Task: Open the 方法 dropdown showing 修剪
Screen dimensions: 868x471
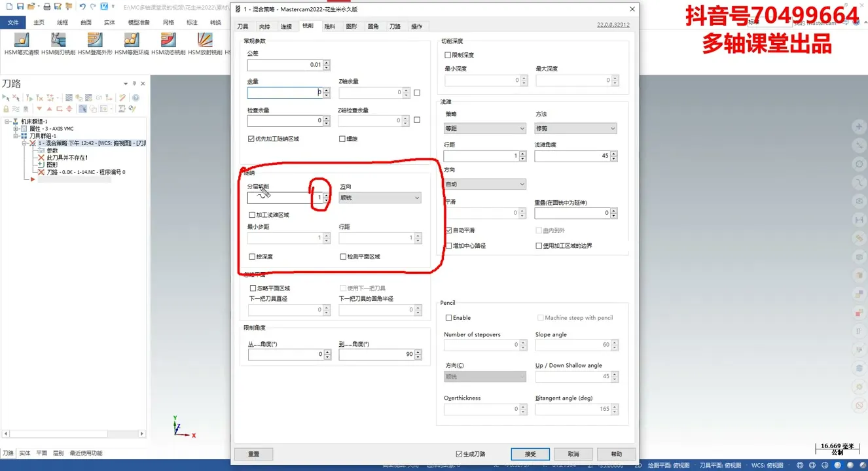Action: (x=575, y=129)
